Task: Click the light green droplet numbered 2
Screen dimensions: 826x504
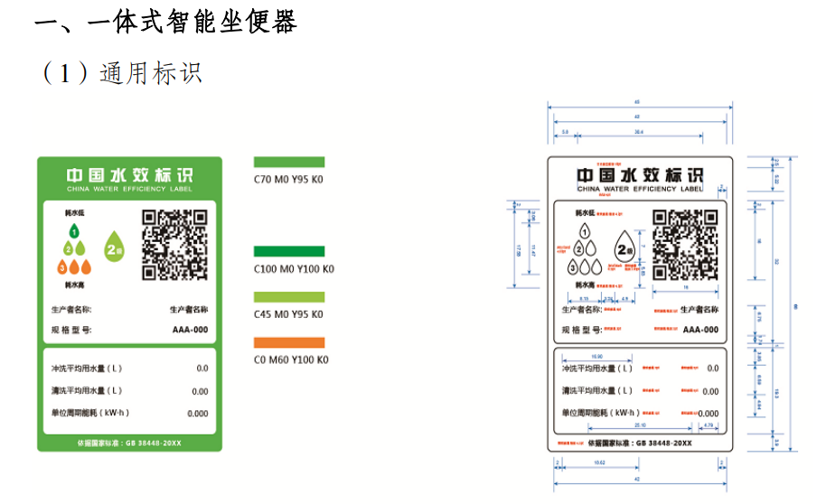Action: pos(68,248)
